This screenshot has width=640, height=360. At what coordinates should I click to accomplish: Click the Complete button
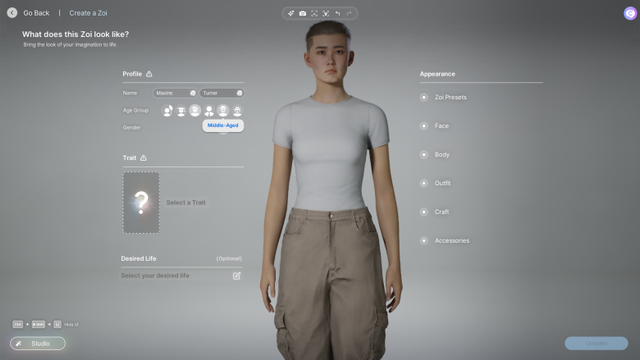(x=596, y=343)
